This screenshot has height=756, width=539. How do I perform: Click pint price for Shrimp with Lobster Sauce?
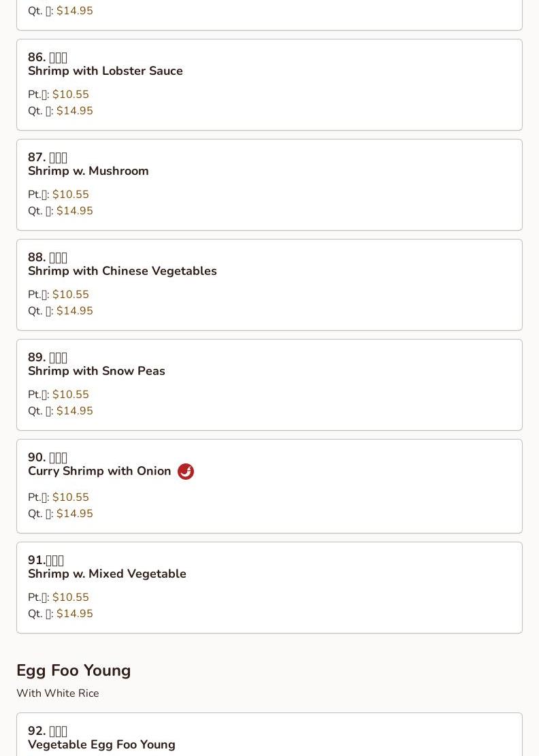[x=70, y=95]
